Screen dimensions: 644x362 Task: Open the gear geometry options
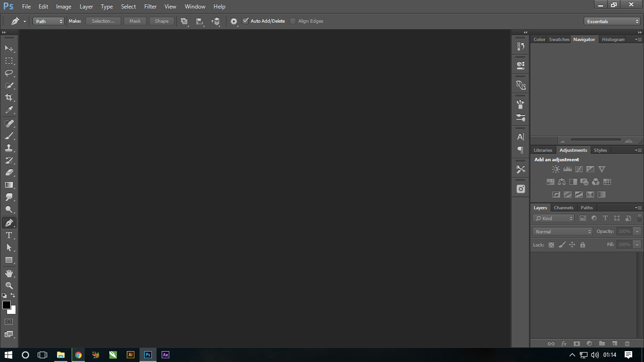234,22
